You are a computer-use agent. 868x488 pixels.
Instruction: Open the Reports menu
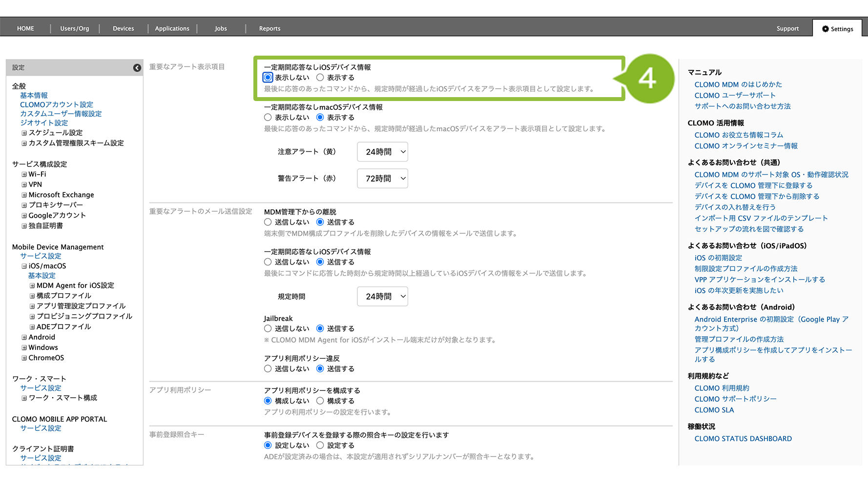pyautogui.click(x=269, y=28)
